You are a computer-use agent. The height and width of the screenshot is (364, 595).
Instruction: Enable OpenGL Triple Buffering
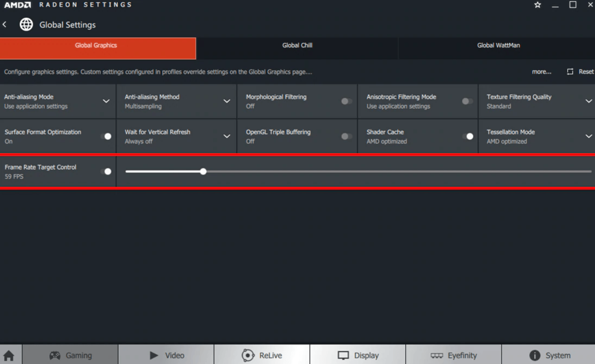click(347, 136)
